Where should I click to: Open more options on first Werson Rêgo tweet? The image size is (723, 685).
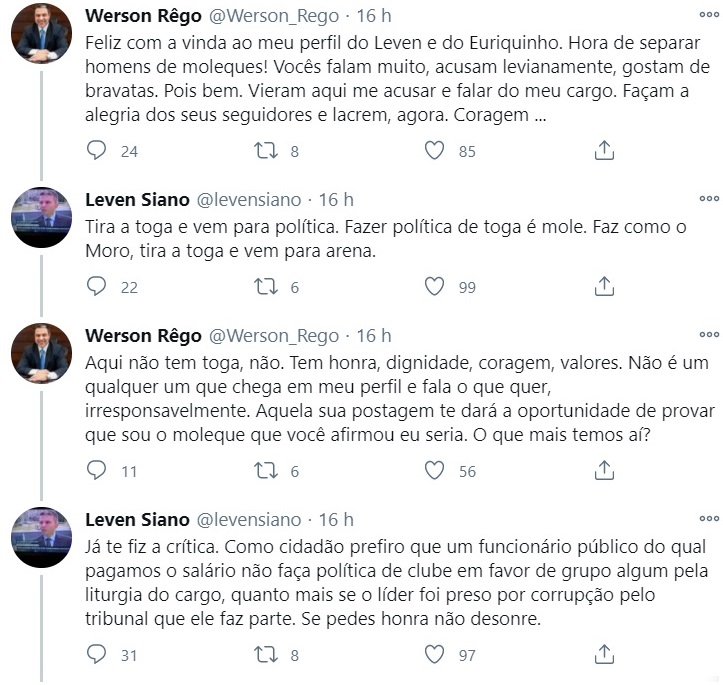pos(708,16)
